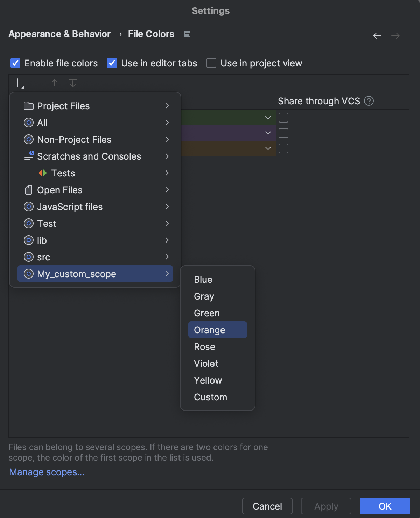
Task: Open Manage scopes link
Action: [46, 472]
